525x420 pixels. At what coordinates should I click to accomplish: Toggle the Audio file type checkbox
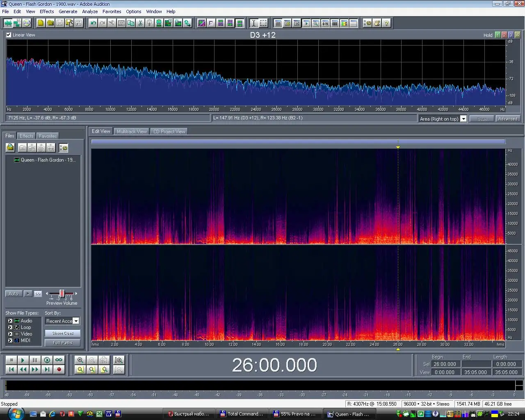10,321
